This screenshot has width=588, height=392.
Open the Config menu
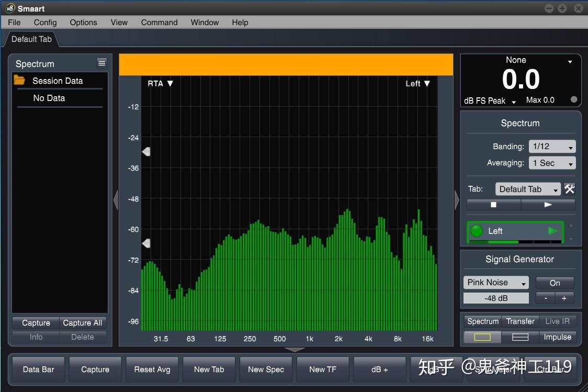pyautogui.click(x=45, y=23)
